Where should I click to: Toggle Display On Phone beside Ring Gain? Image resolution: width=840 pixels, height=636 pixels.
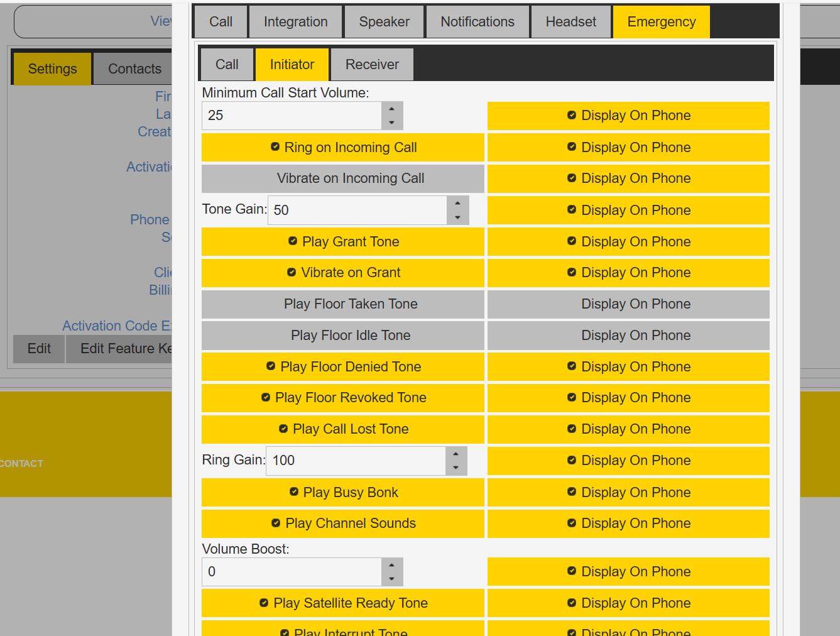tap(628, 461)
